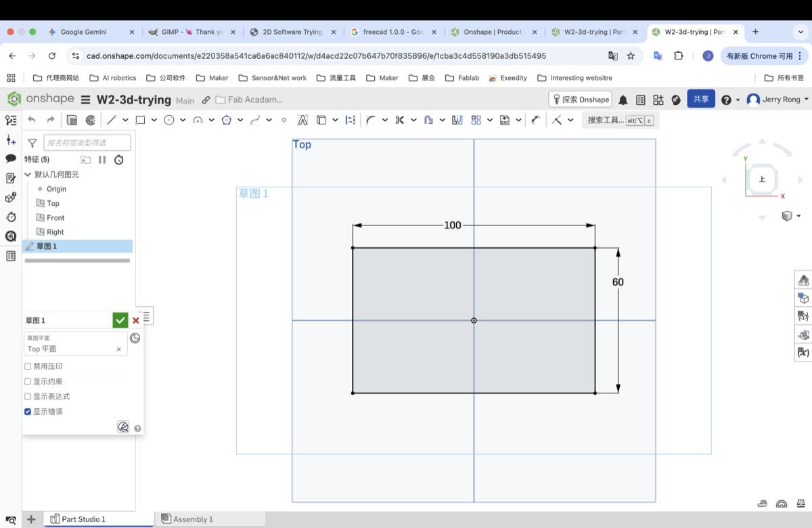Click the 有新版 Chrome 可用 update button
The width and height of the screenshot is (812, 528).
[765, 56]
